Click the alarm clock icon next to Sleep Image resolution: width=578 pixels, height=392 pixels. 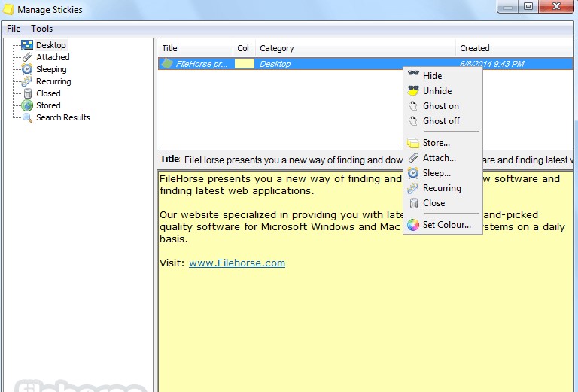pyautogui.click(x=413, y=173)
